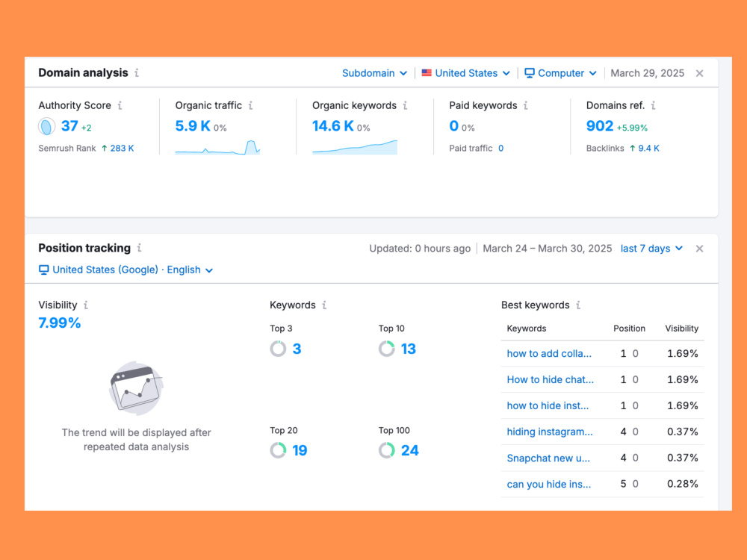Click info icon beside Visibility heading
The width and height of the screenshot is (747, 560).
coord(86,305)
